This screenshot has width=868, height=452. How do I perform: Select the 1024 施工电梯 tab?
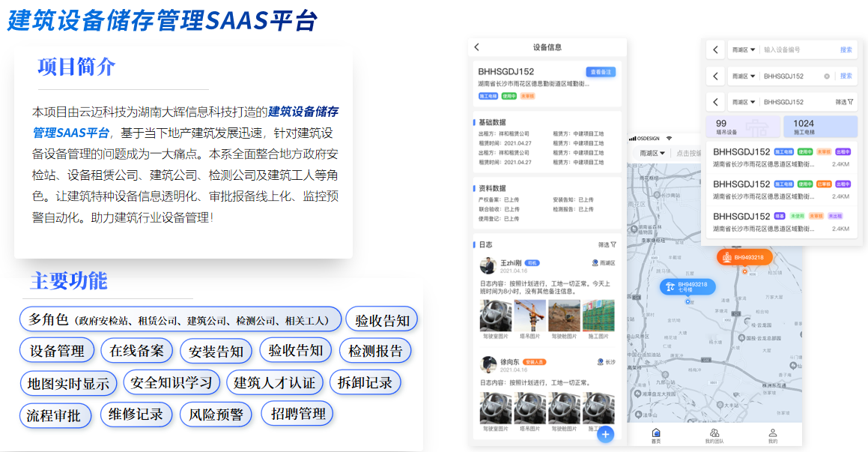(x=820, y=127)
